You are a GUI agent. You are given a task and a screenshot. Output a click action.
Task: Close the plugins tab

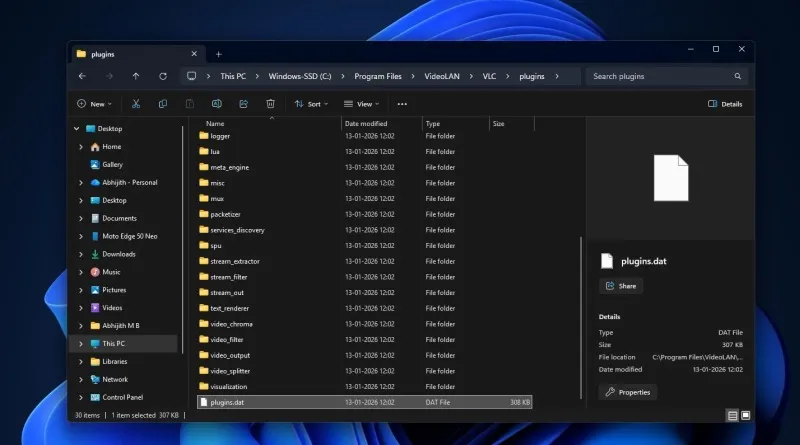tap(194, 54)
